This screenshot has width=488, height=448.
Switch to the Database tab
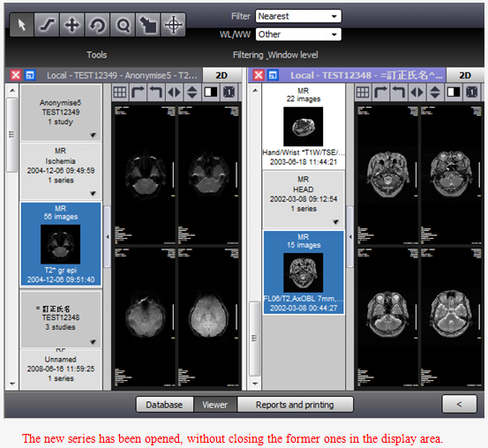point(165,405)
